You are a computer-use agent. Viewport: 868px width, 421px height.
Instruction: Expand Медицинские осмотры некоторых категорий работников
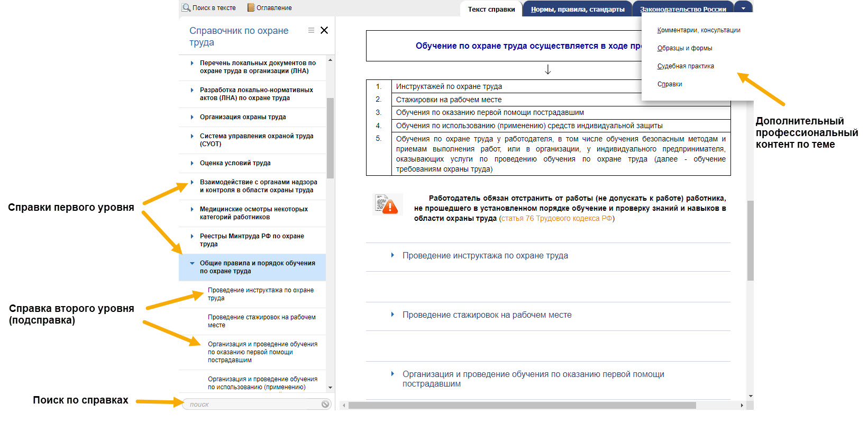tap(192, 209)
